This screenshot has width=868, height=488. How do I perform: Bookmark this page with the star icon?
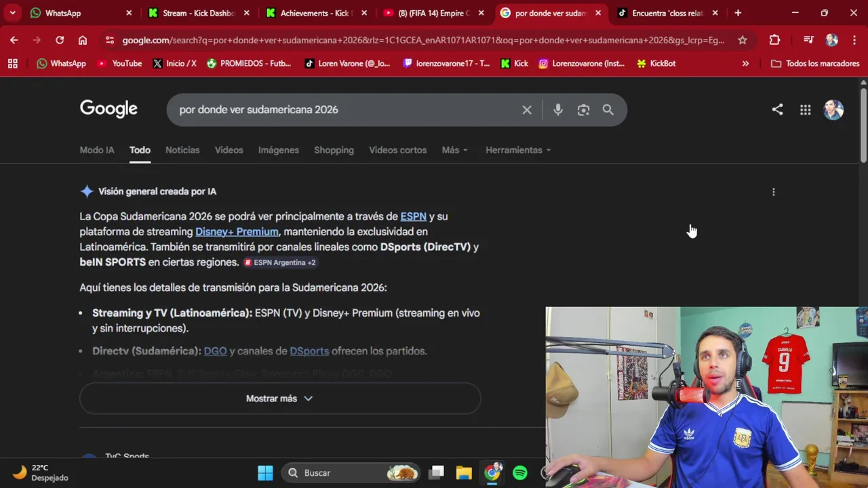(743, 40)
